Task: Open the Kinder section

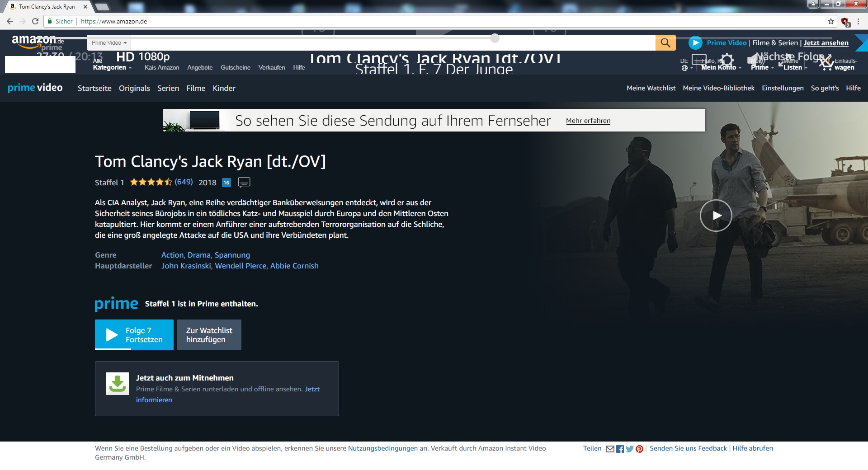Action: (x=224, y=88)
